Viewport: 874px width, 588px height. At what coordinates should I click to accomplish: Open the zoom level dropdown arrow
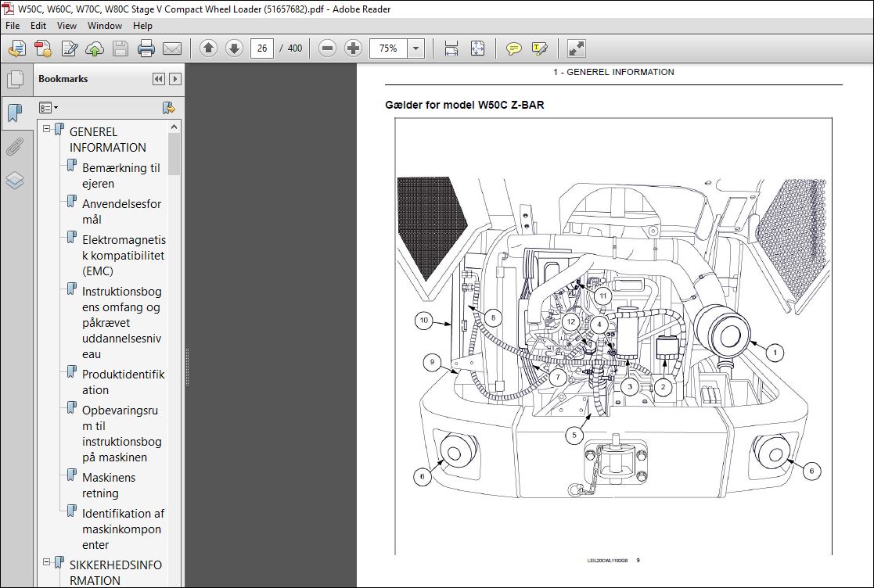click(x=415, y=48)
